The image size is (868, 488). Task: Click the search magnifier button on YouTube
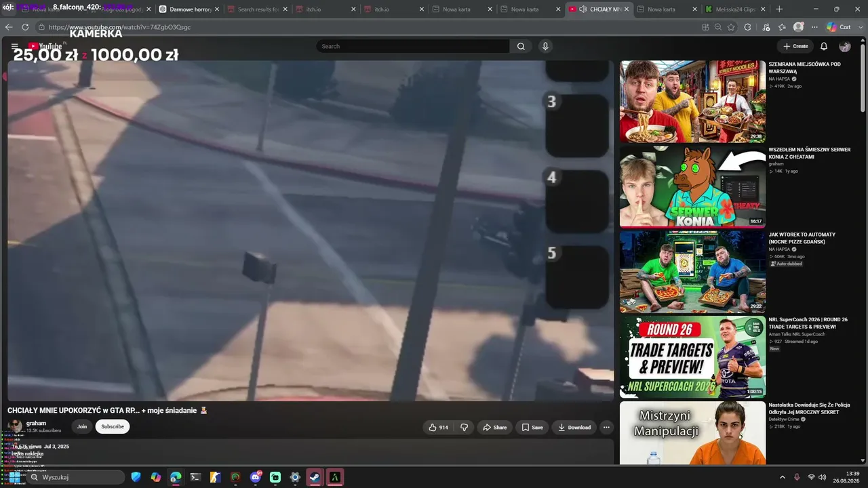tap(521, 46)
